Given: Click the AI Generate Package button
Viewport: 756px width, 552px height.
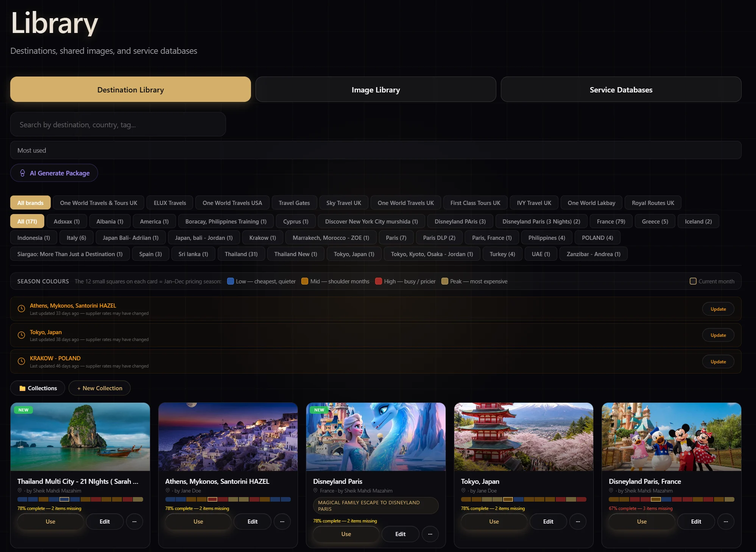Looking at the screenshot, I should coord(54,173).
